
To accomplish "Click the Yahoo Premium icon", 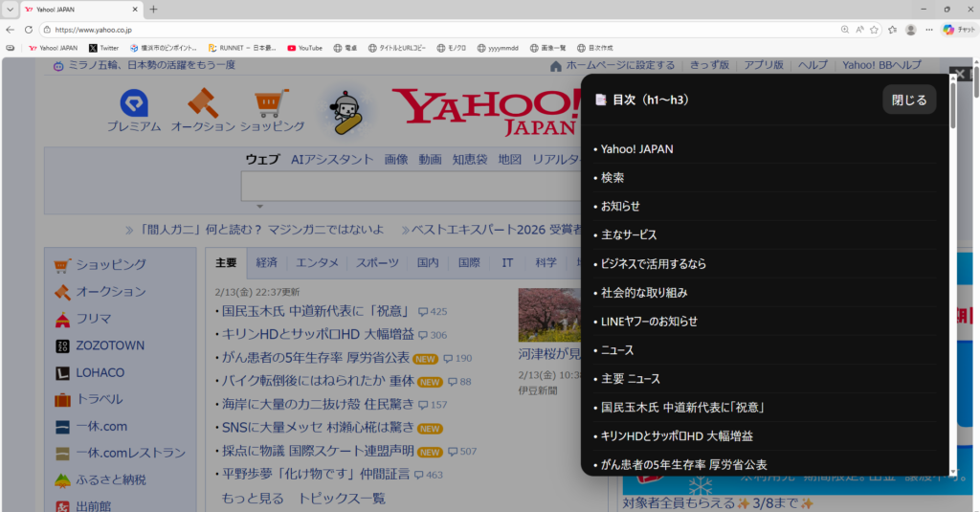I will 134,103.
